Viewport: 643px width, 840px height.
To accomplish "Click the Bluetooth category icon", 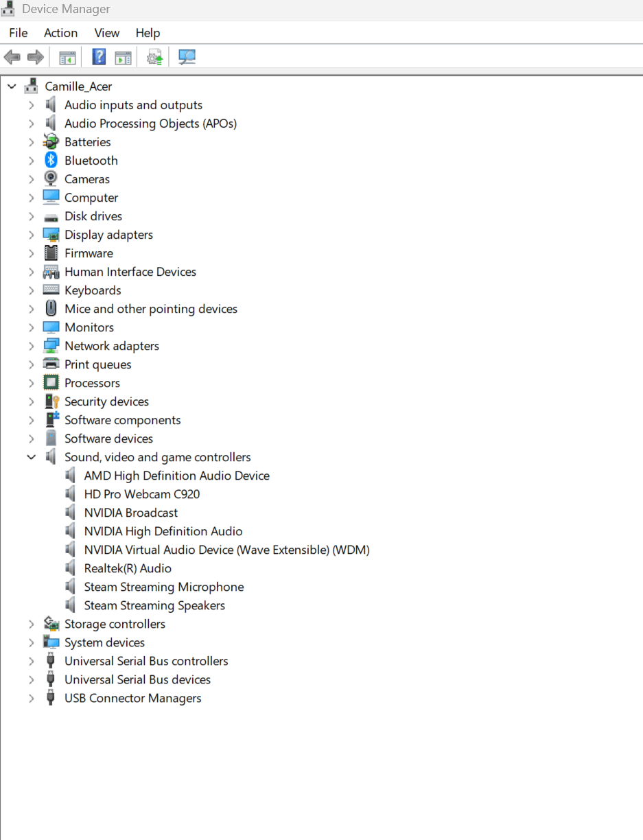I will tap(51, 161).
